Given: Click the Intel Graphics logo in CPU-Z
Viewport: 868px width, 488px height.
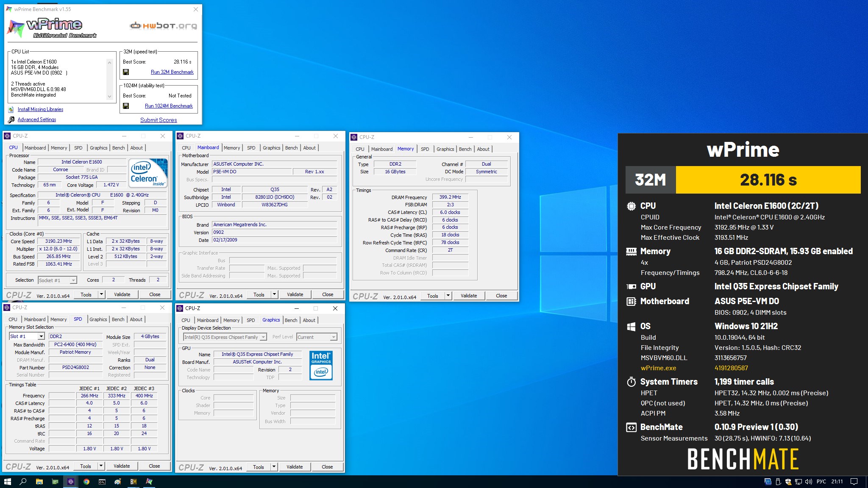Looking at the screenshot, I should point(321,365).
